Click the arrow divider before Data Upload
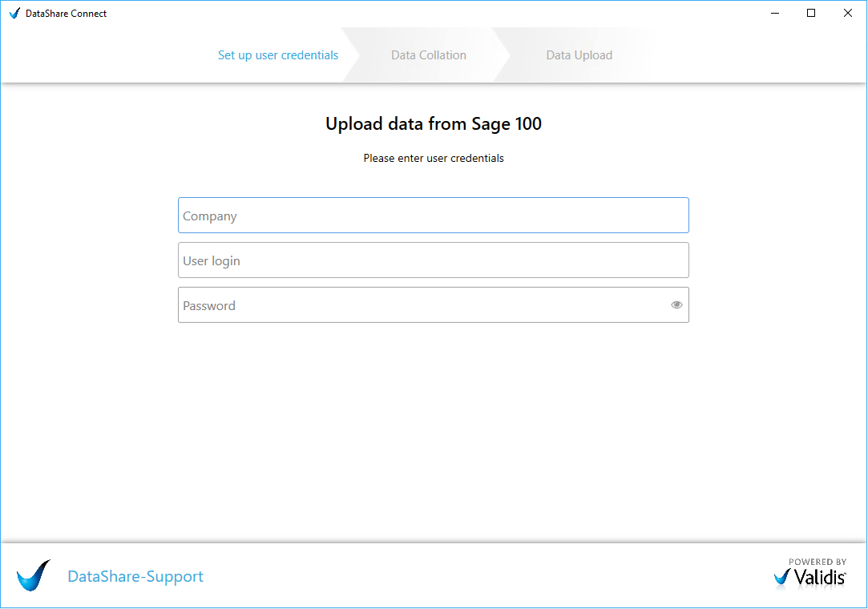The image size is (868, 609). (501, 54)
